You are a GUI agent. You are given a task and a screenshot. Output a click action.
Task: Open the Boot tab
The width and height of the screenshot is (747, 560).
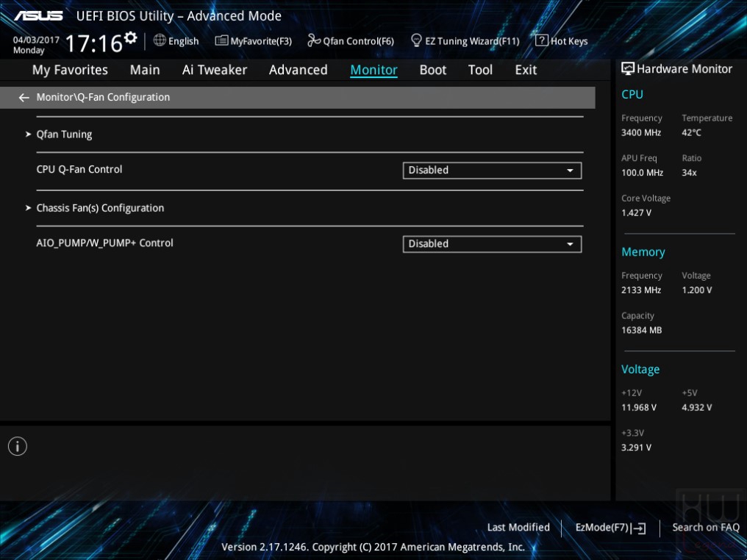(433, 70)
